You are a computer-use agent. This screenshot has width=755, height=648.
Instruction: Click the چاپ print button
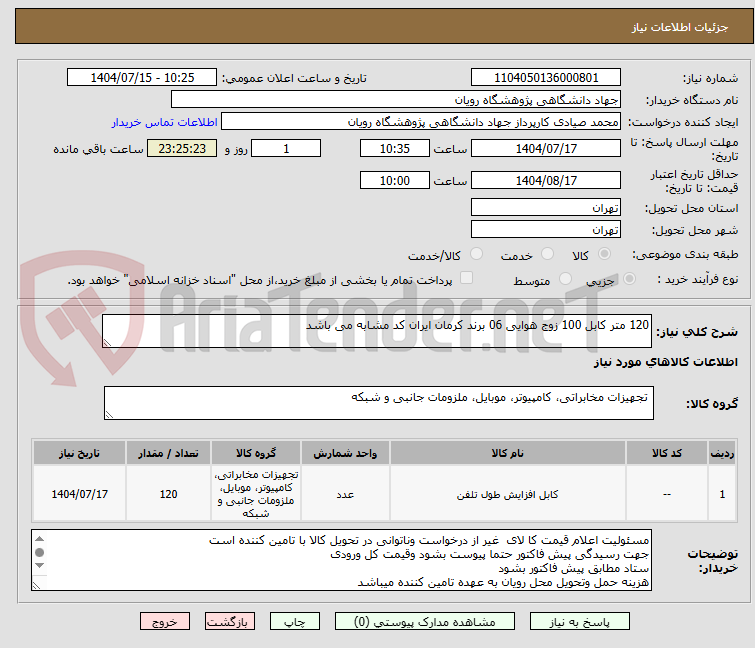(294, 622)
